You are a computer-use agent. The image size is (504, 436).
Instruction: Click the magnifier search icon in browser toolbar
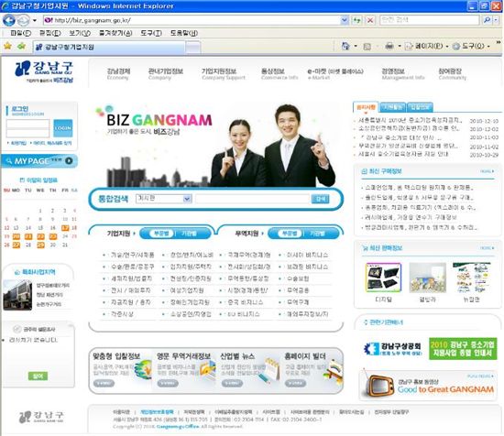click(x=487, y=20)
